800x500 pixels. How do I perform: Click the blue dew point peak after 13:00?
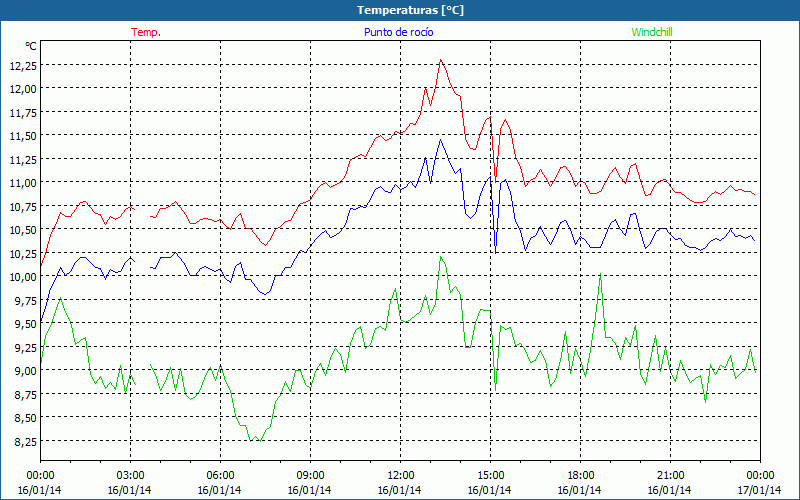(440, 140)
